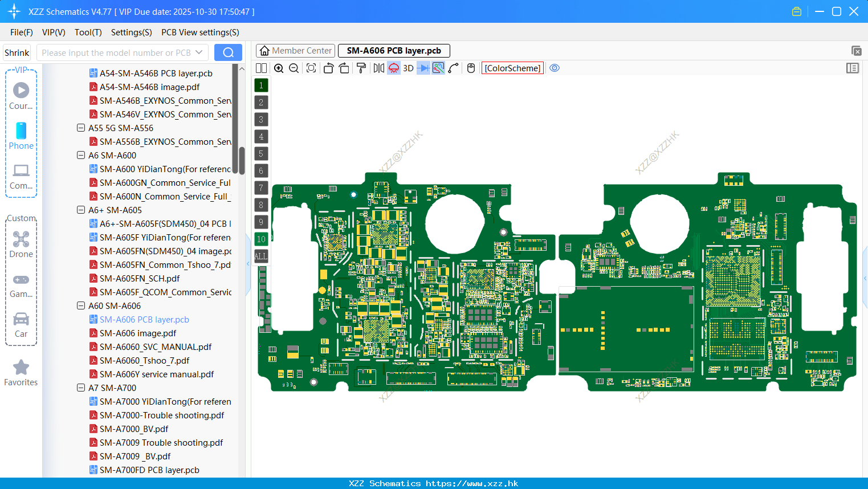The width and height of the screenshot is (868, 489).
Task: Toggle the blue eye visibility icon
Action: click(x=555, y=68)
